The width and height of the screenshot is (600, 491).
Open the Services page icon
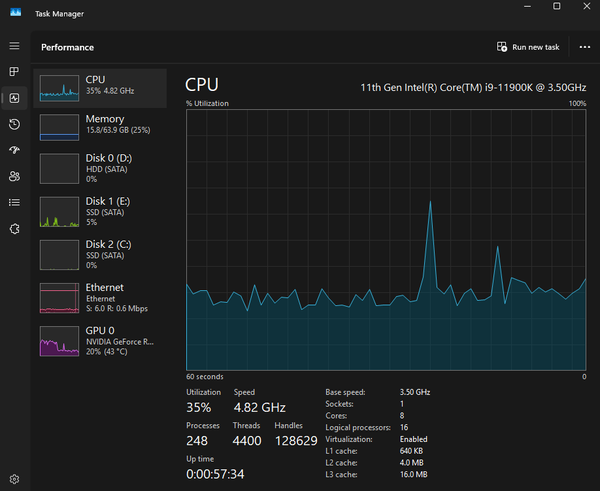pyautogui.click(x=14, y=228)
